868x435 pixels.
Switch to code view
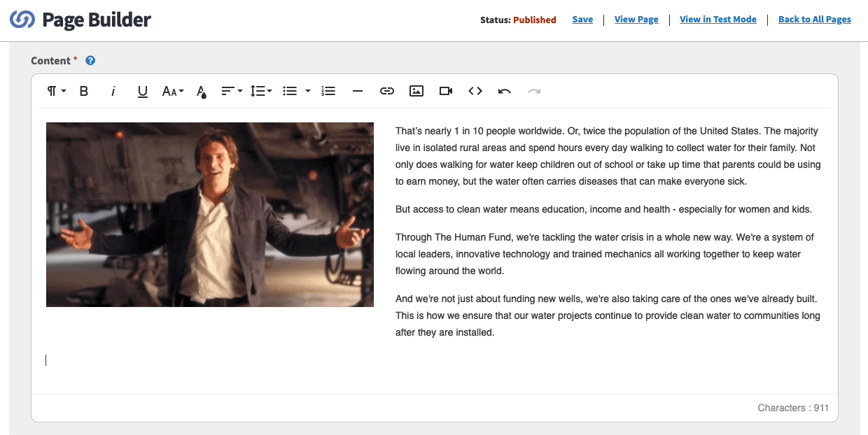pos(475,91)
